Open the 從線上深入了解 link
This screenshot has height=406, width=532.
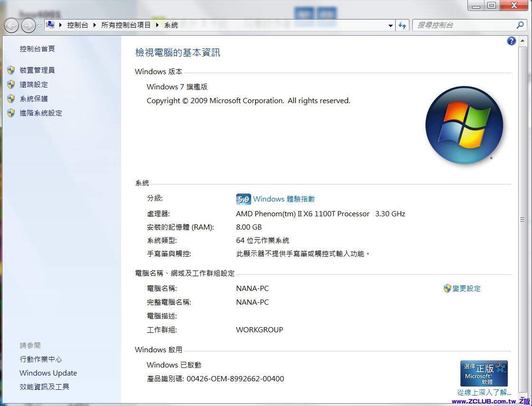coord(484,393)
